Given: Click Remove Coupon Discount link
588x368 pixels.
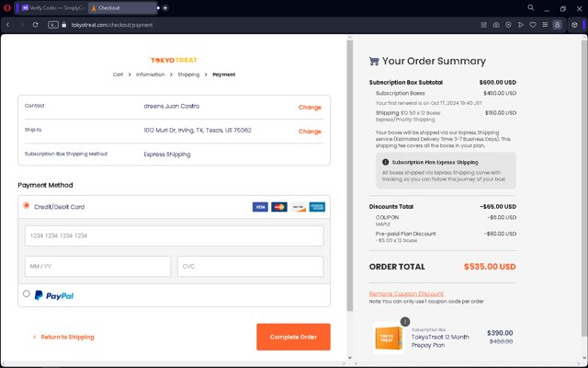Looking at the screenshot, I should pos(406,293).
